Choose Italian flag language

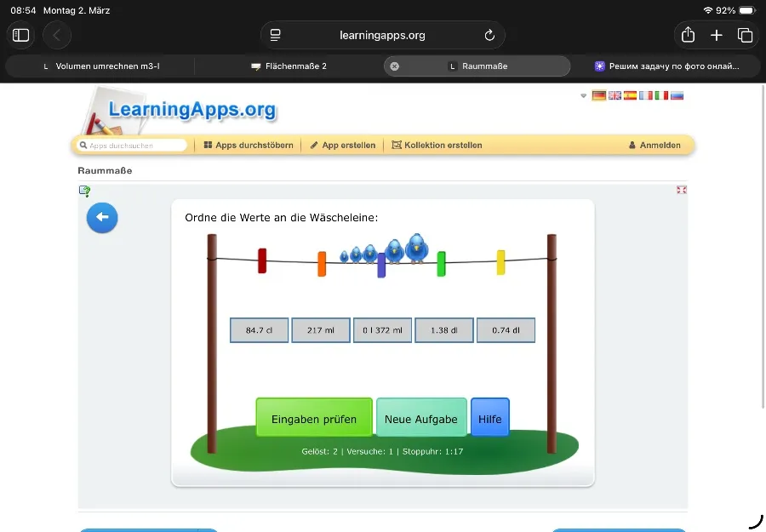[661, 95]
